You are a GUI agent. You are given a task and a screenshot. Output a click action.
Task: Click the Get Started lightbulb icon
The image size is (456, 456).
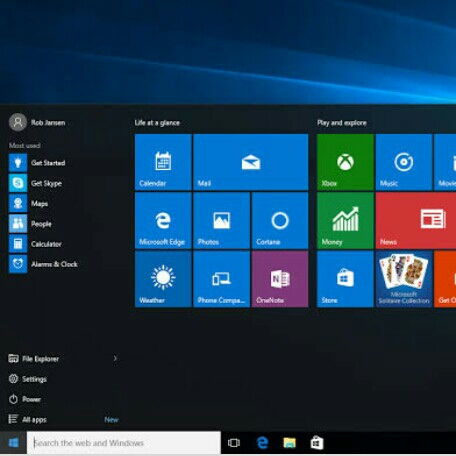point(18,163)
